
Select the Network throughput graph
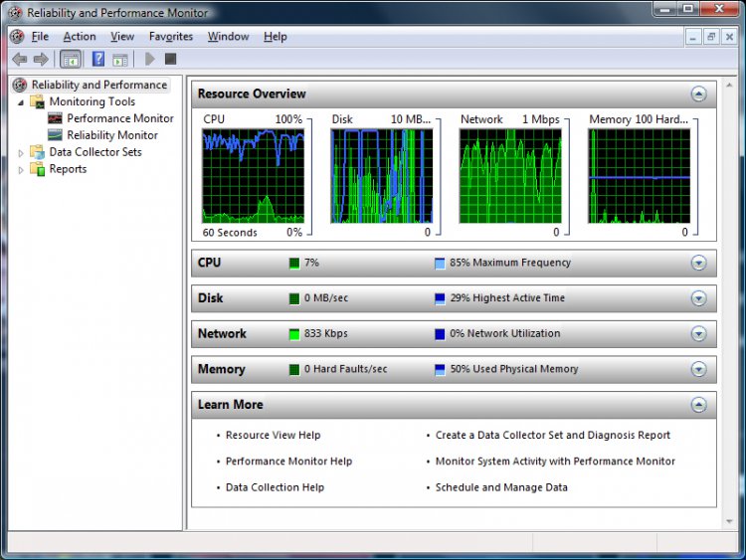[510, 176]
